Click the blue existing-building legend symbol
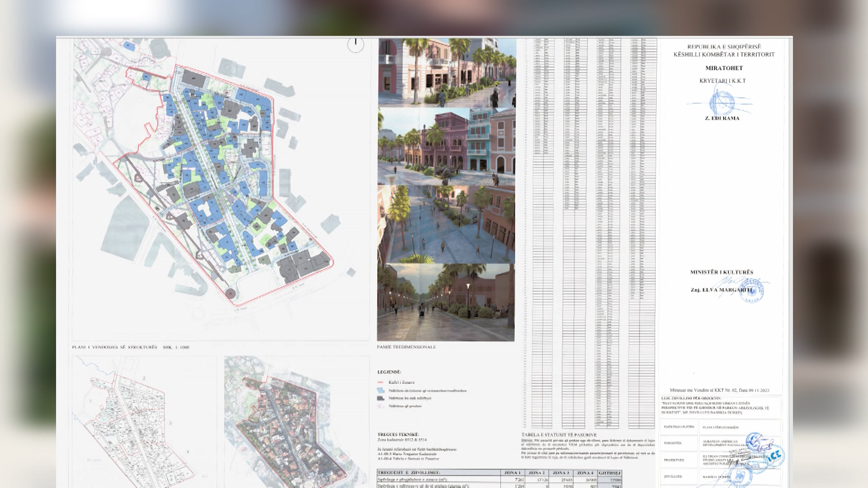 pyautogui.click(x=381, y=390)
